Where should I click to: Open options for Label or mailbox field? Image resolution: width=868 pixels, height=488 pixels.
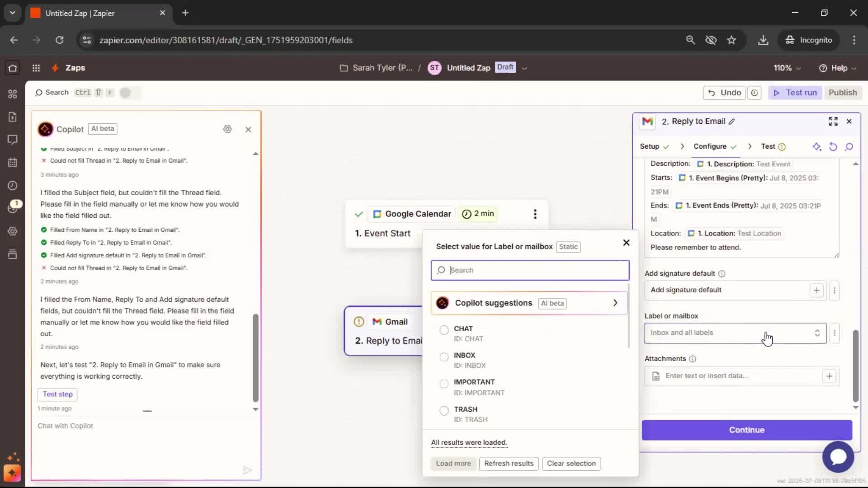(x=835, y=333)
